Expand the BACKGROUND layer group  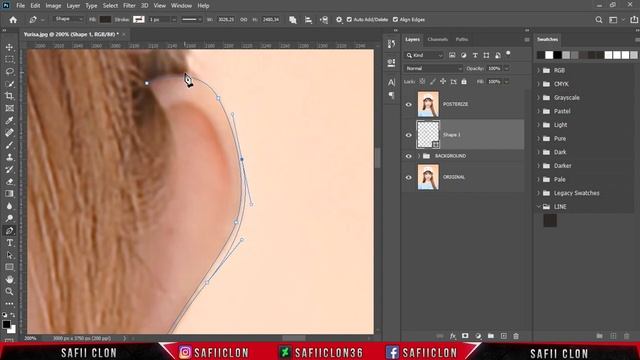pyautogui.click(x=419, y=156)
